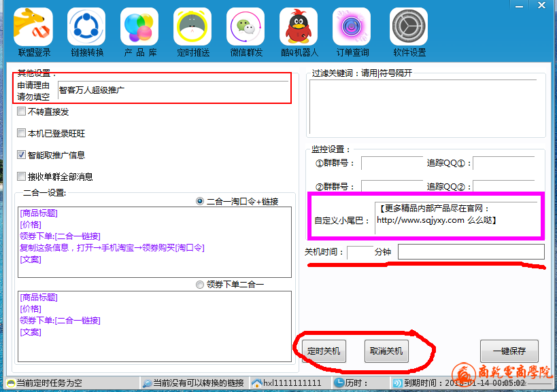
Task: Click the hxl1111111111 account text
Action: coord(292,383)
